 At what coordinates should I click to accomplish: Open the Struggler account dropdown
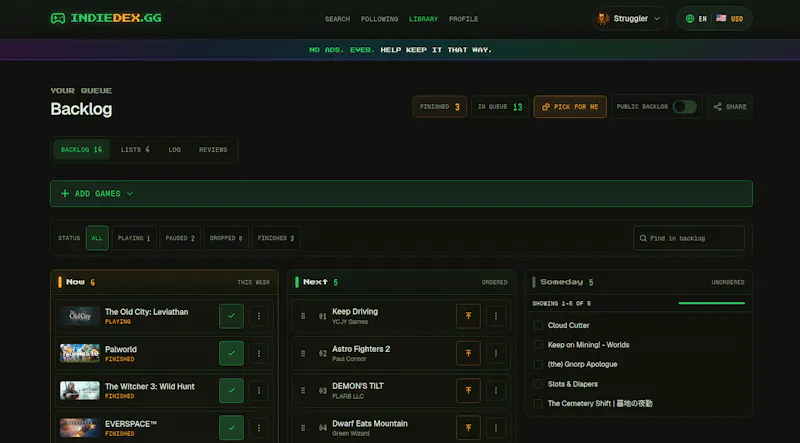tap(630, 18)
